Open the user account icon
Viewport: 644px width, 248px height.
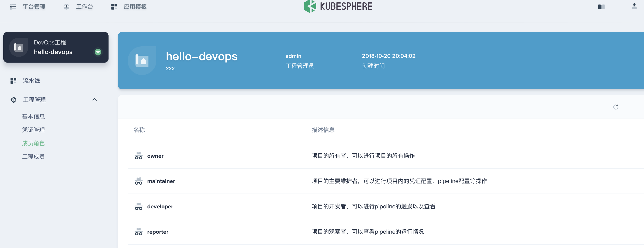click(x=634, y=6)
